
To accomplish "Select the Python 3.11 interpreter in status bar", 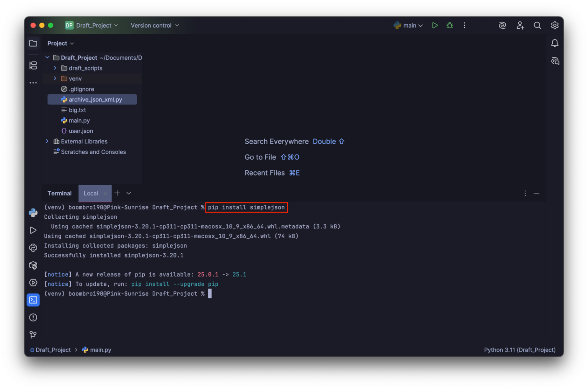I will (x=519, y=350).
